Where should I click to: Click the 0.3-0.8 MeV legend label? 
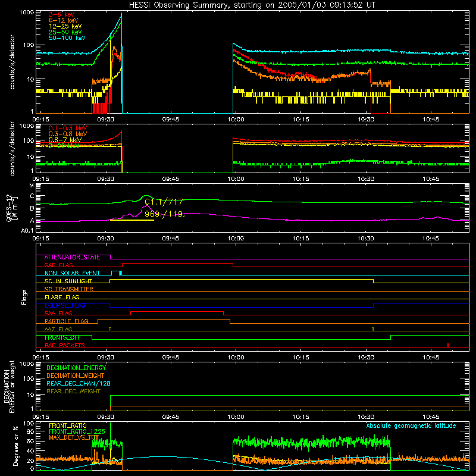(68, 134)
